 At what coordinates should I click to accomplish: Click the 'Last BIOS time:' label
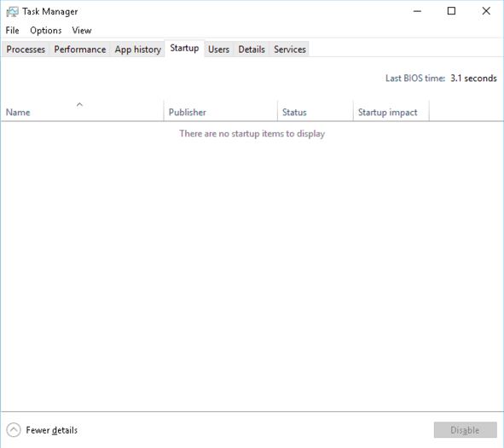pos(415,79)
